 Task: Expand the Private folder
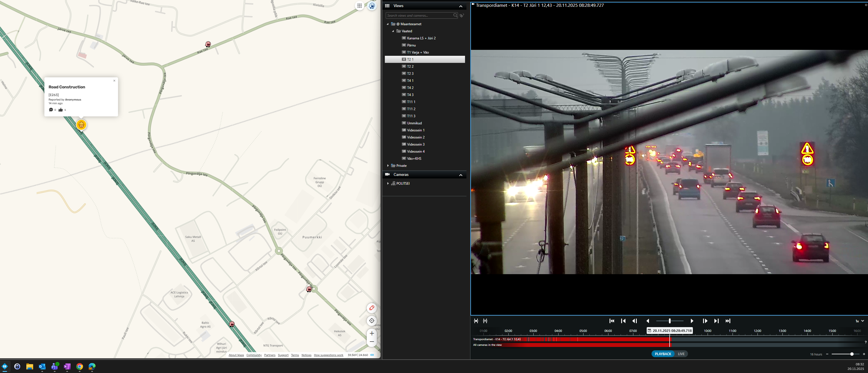388,166
